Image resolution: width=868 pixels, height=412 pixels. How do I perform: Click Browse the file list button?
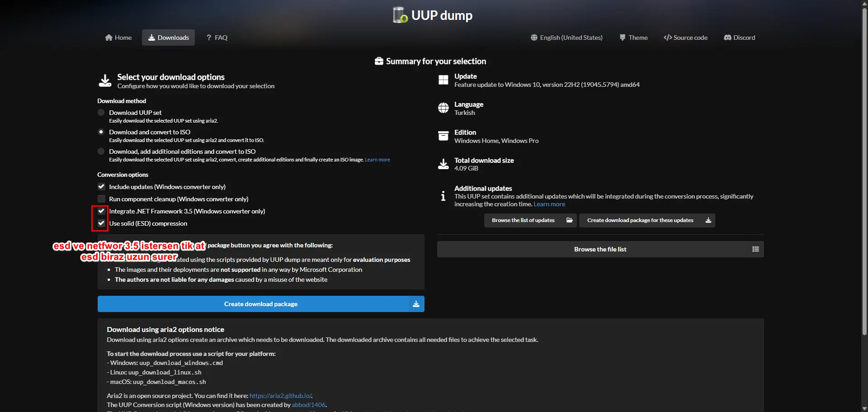(600, 249)
